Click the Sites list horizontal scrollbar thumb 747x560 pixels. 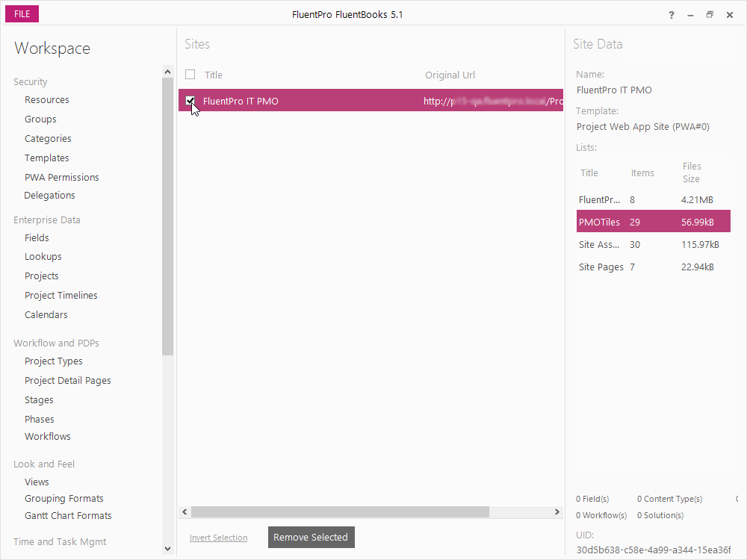point(340,512)
